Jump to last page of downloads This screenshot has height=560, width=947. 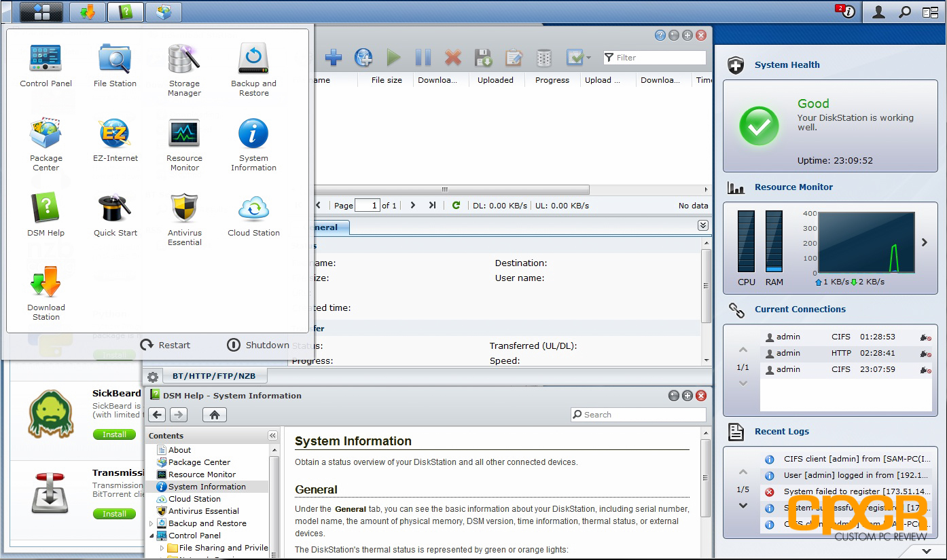point(432,205)
